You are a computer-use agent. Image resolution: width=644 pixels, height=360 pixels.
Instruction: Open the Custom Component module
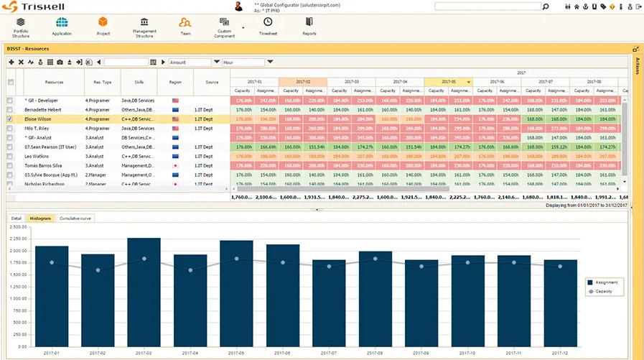(224, 27)
